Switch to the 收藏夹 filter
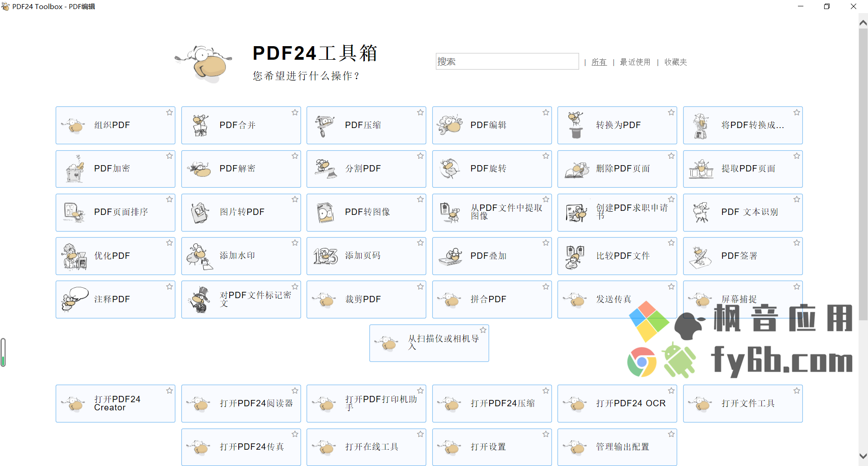The height and width of the screenshot is (466, 868). (675, 62)
